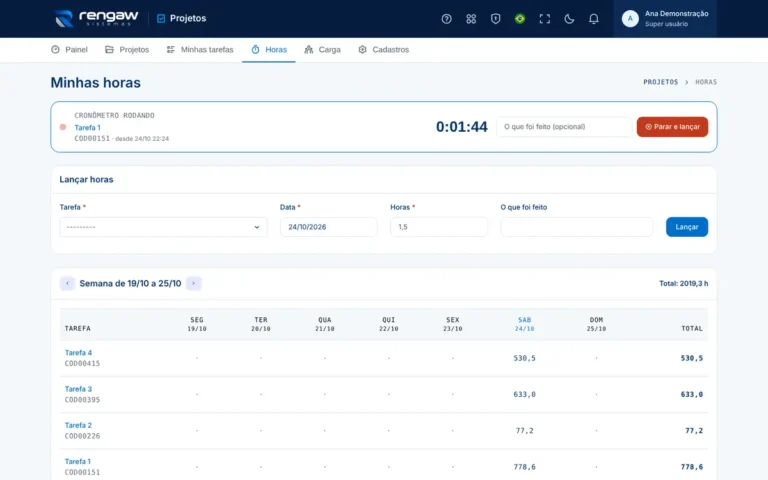The width and height of the screenshot is (768, 480).
Task: Go to Painel tab
Action: [69, 49]
